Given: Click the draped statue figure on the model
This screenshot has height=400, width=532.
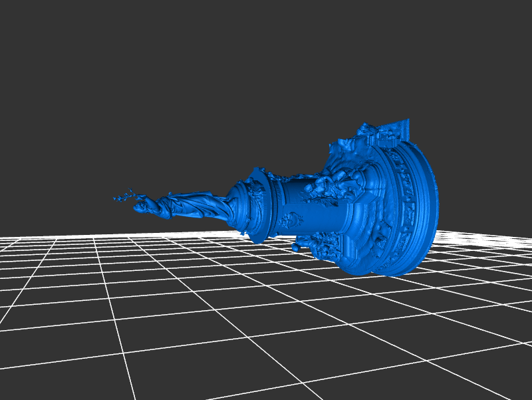Looking at the screenshot, I should [x=184, y=204].
